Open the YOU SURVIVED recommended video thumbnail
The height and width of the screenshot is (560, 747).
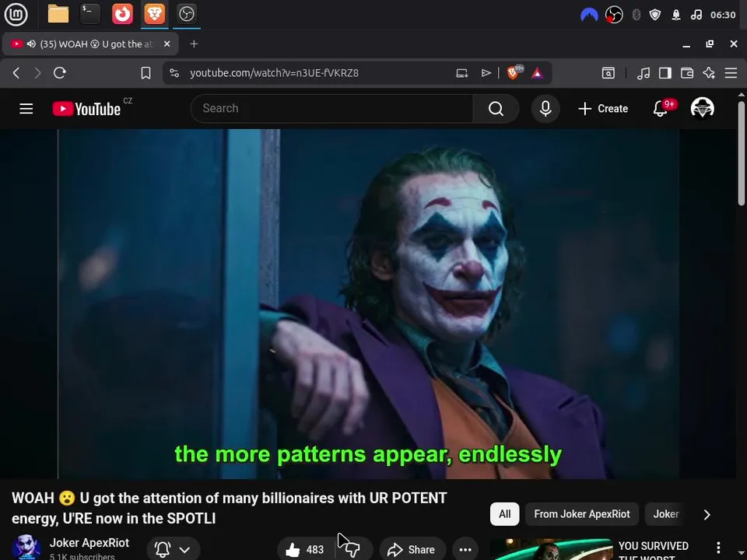tap(551, 550)
